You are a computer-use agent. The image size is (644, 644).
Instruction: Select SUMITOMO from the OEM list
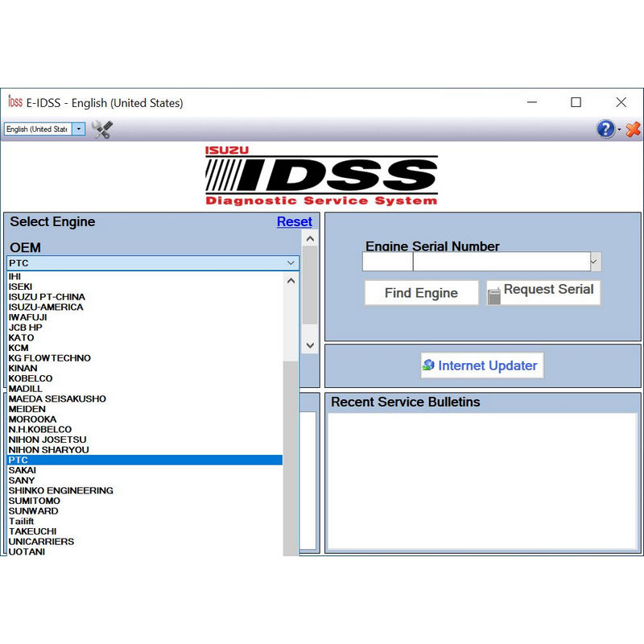pyautogui.click(x=145, y=501)
